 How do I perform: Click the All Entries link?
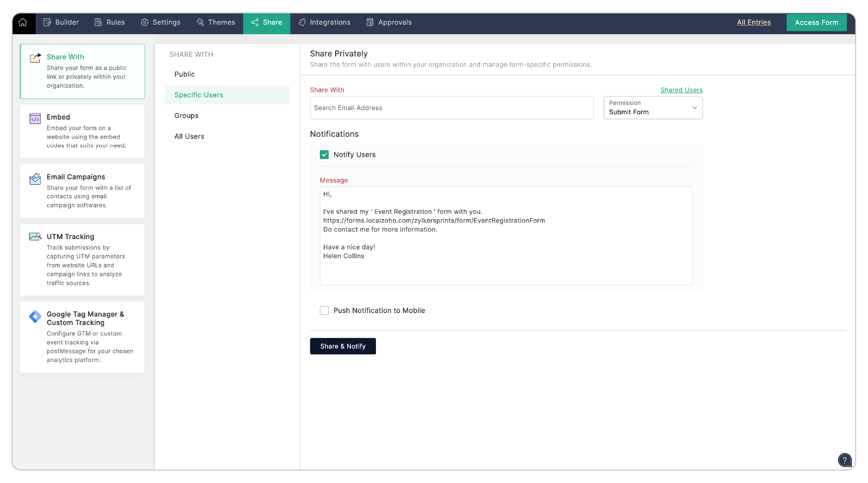tap(754, 23)
